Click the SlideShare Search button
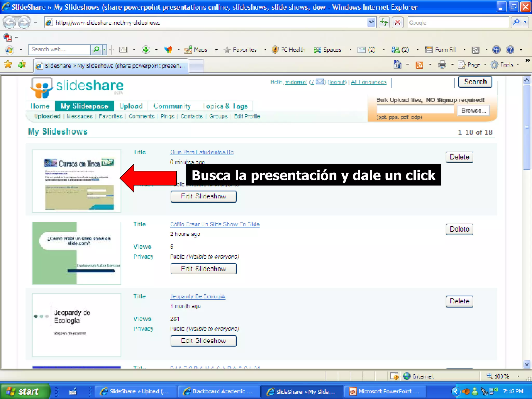Image resolution: width=532 pixels, height=399 pixels. [x=475, y=82]
